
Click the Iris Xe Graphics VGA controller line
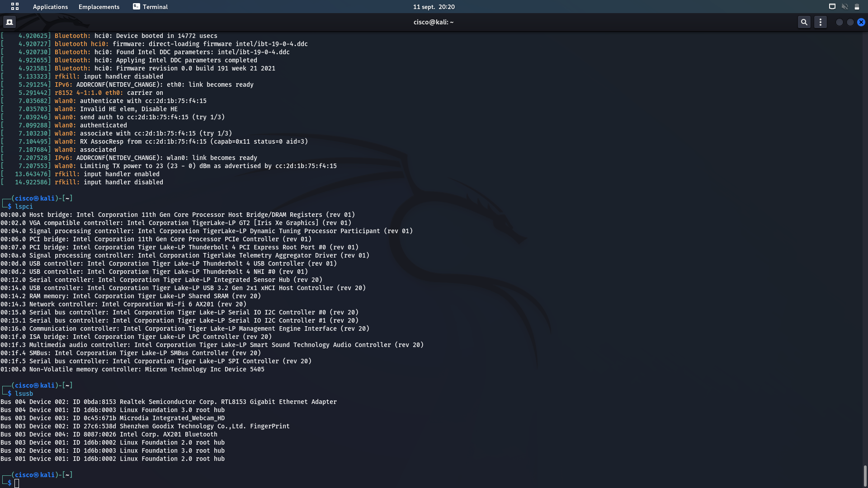point(176,223)
